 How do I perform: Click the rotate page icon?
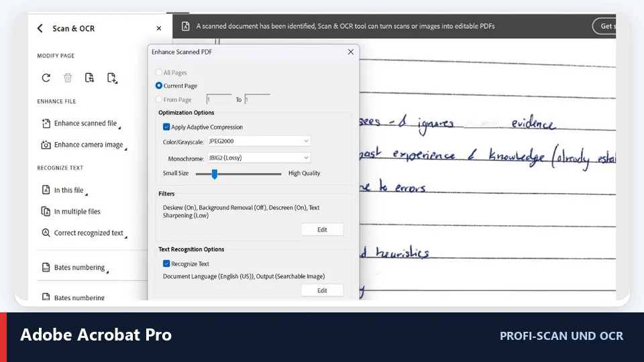pos(46,78)
